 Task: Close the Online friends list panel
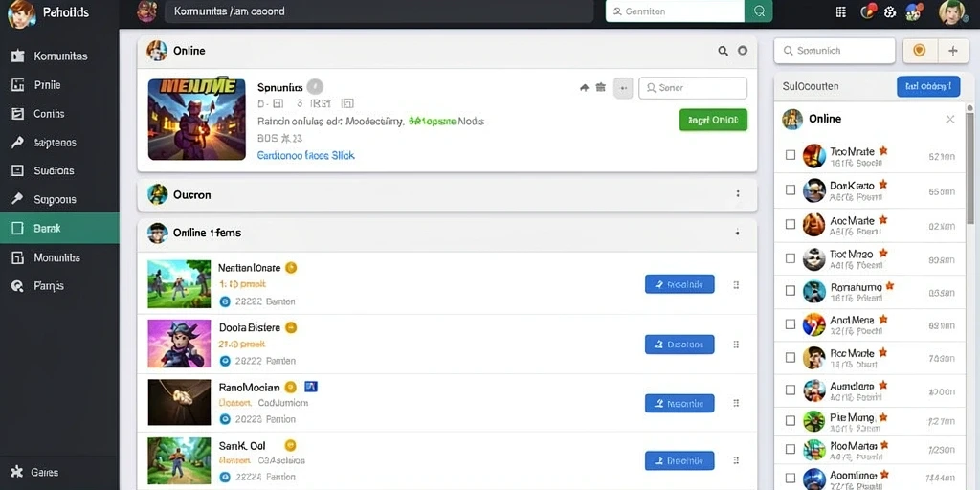[950, 119]
